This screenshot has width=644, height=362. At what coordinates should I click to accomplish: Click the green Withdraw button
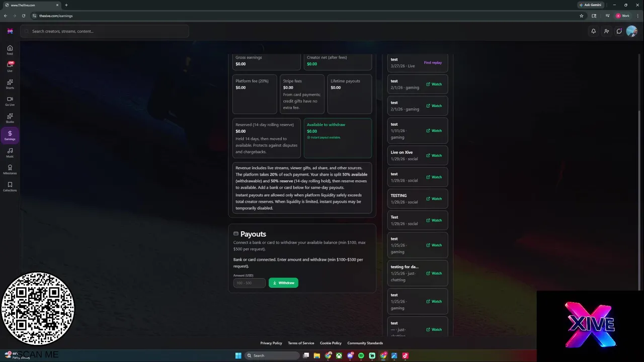point(283,283)
